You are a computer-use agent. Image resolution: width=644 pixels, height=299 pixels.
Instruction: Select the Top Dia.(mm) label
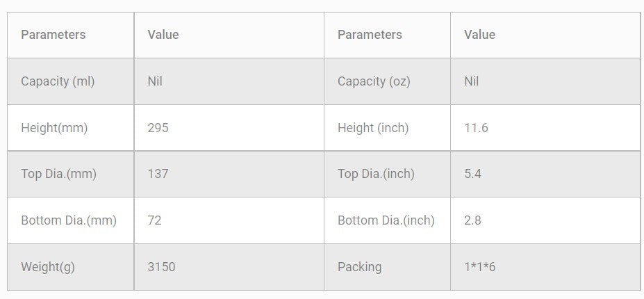58,174
